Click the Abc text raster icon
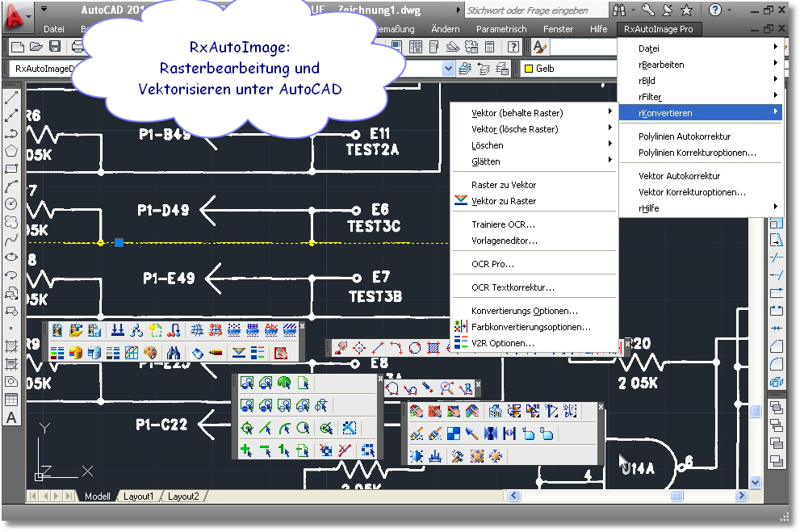 point(271,330)
